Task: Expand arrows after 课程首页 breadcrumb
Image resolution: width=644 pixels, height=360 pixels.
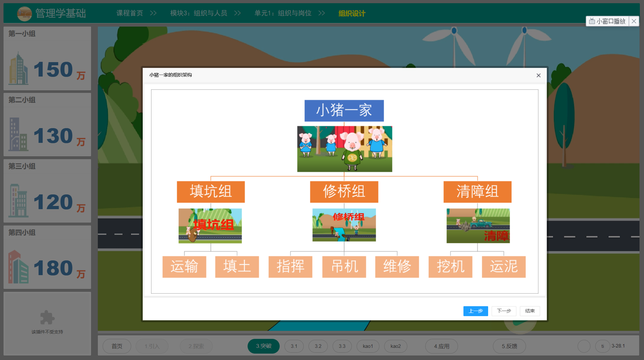Action: tap(153, 13)
